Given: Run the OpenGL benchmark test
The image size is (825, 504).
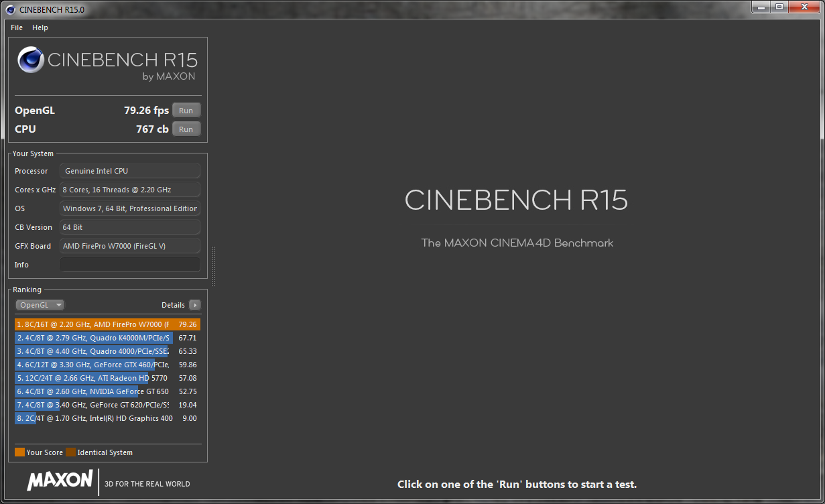Looking at the screenshot, I should [186, 111].
